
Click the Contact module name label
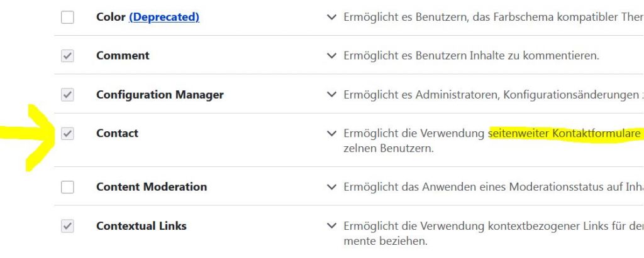click(117, 134)
